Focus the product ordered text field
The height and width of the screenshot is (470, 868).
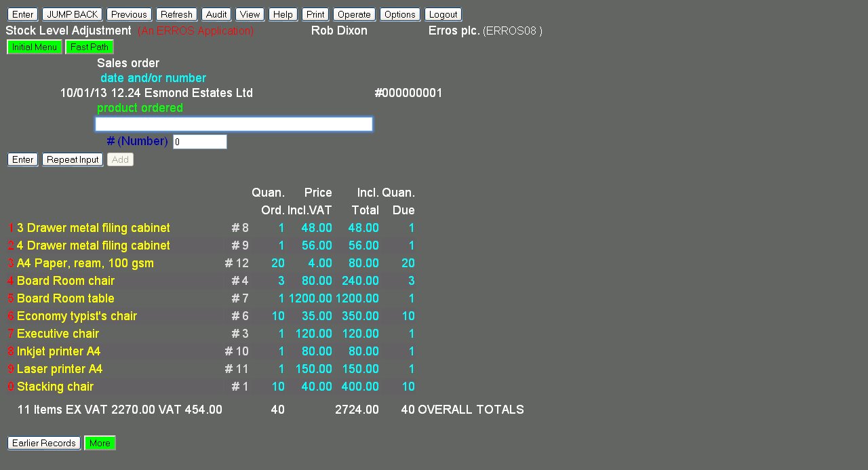click(x=234, y=124)
